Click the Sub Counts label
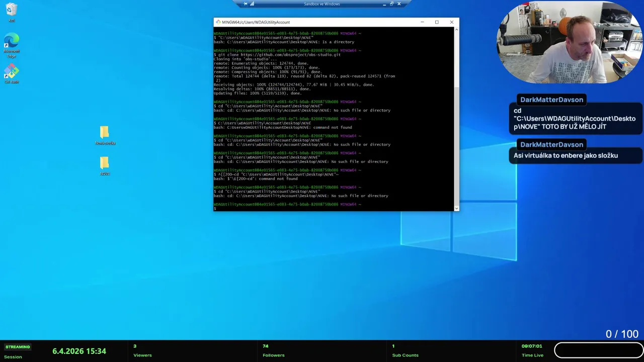The width and height of the screenshot is (644, 362). [x=405, y=355]
